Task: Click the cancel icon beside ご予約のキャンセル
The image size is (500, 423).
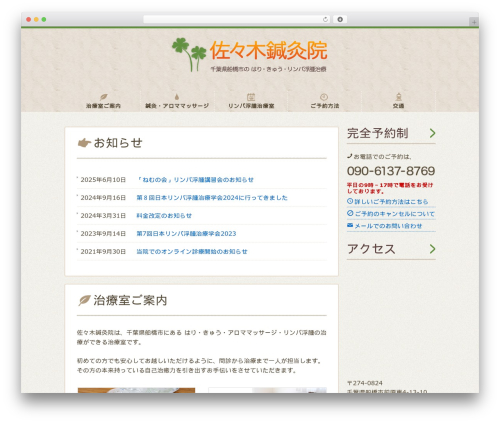Action: (350, 213)
